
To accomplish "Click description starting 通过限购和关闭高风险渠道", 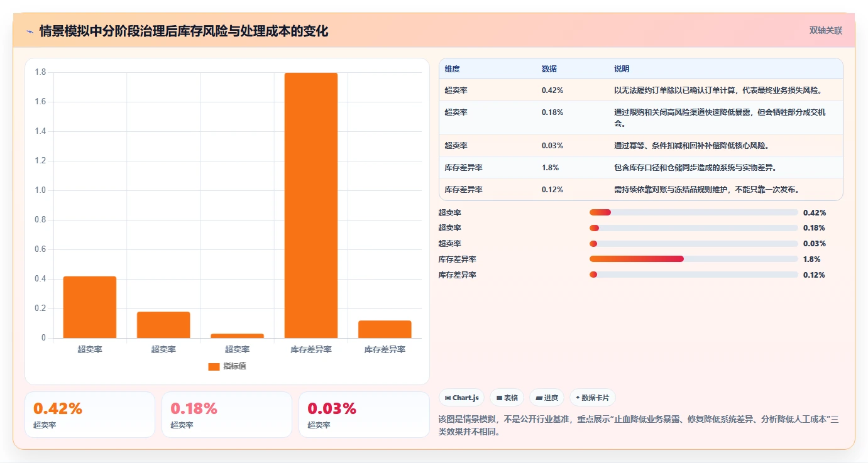I will click(720, 118).
